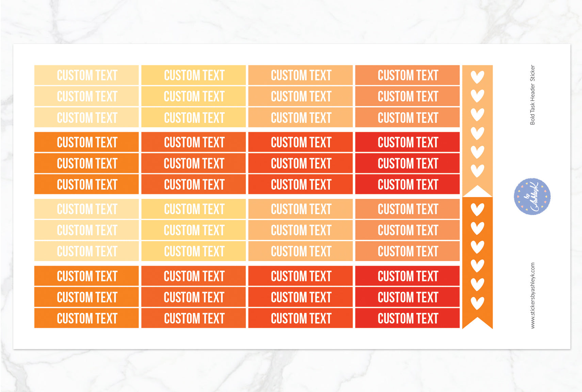Screen dimensions: 582x392
Task: Click the last heart on the light orange flag
Action: point(477,170)
